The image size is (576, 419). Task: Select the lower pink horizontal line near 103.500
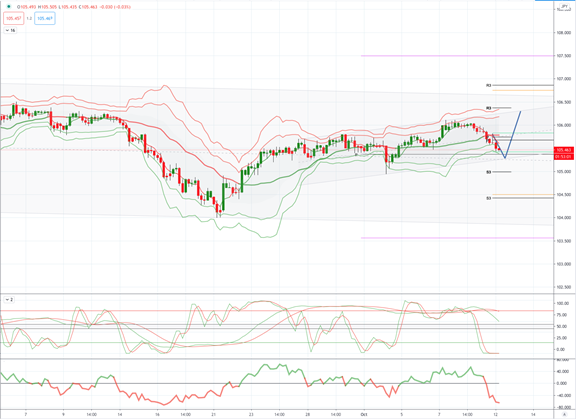(457, 238)
